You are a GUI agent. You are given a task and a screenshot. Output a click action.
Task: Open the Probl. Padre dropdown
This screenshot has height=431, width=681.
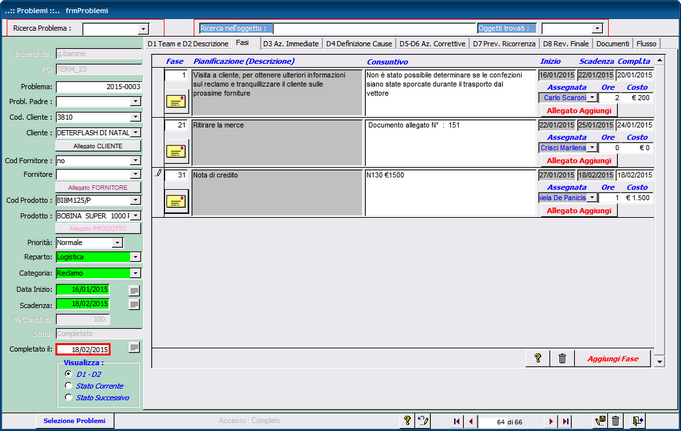click(136, 101)
